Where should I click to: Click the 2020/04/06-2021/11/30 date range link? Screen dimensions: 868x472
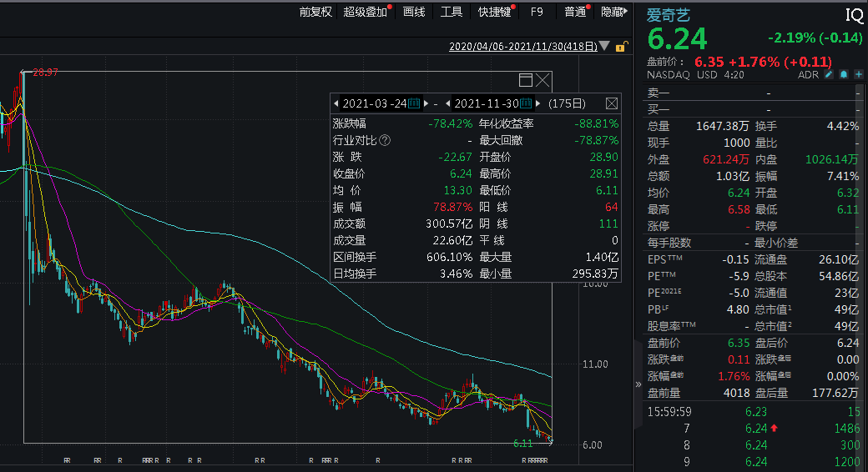point(522,48)
